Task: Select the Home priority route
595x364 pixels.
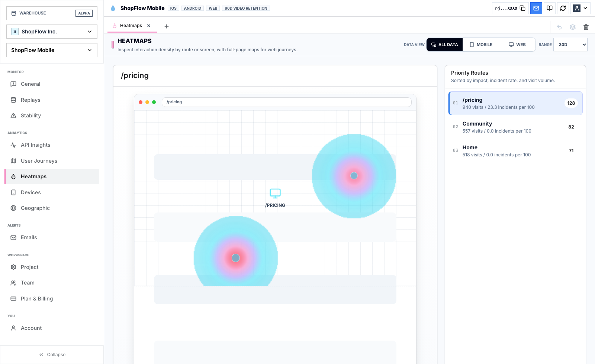Action: [515, 151]
